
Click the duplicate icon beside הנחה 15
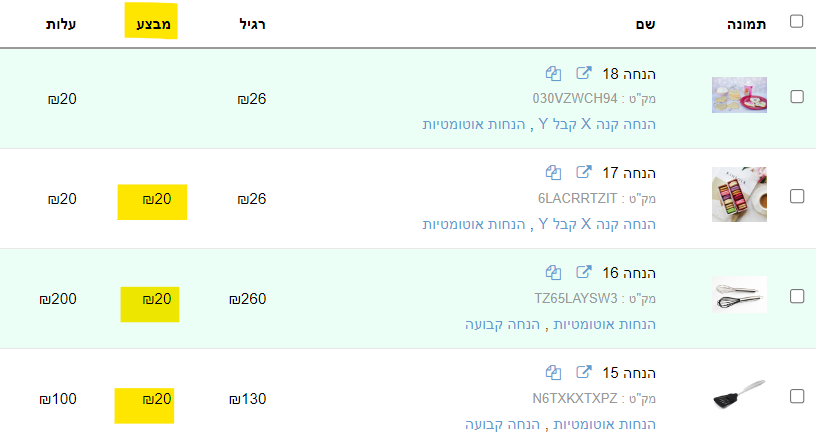(553, 372)
